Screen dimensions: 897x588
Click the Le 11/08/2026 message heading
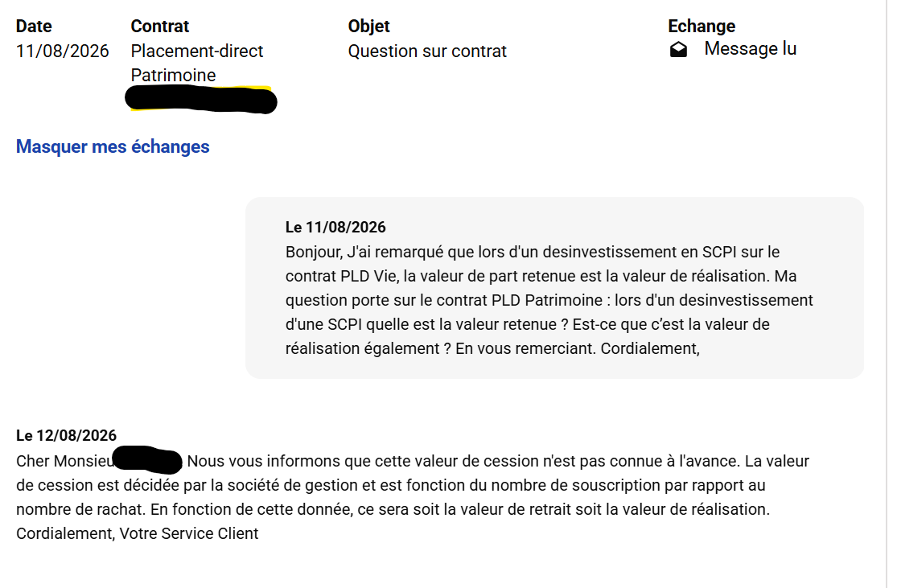tap(335, 227)
